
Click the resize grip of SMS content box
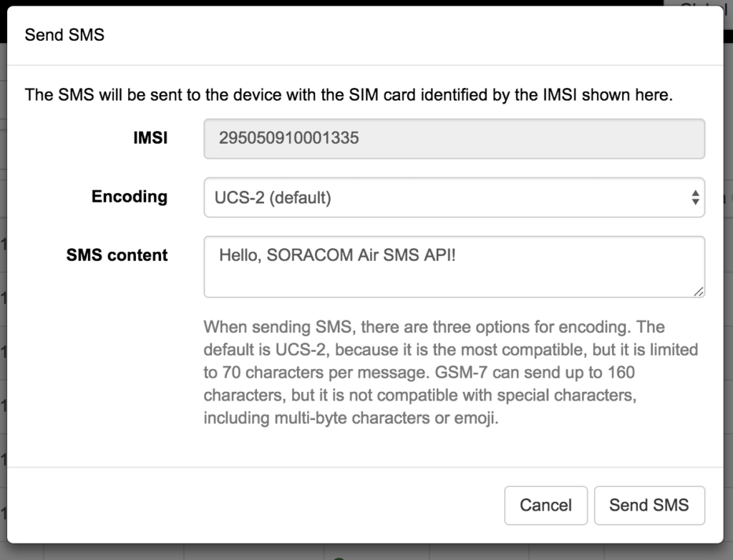[x=698, y=290]
